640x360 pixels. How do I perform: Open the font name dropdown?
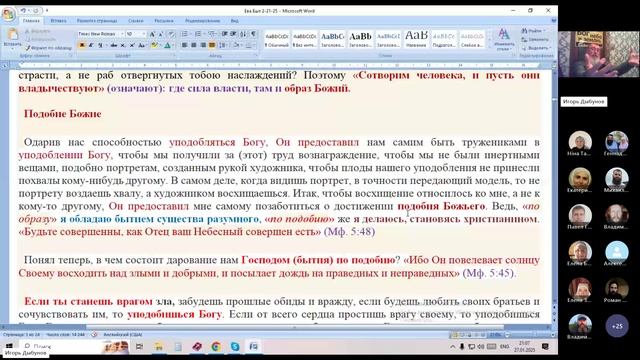tap(122, 34)
